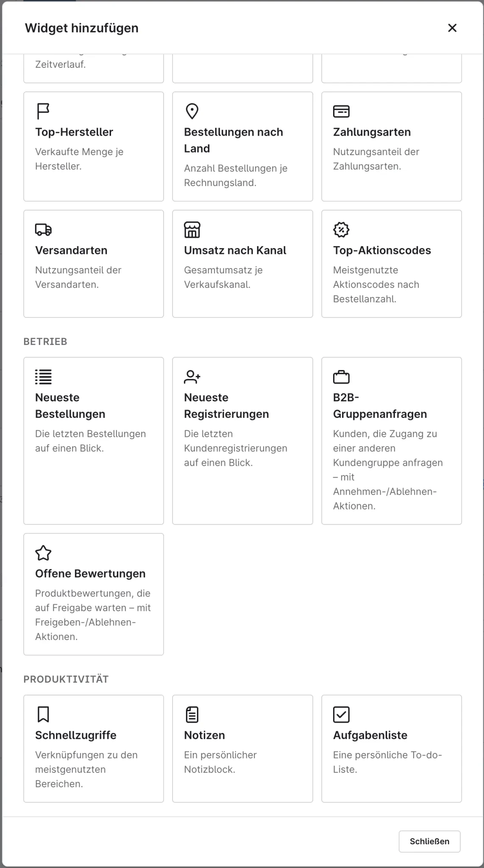
Task: Click the flag icon for Top-Hersteller
Action: click(43, 111)
